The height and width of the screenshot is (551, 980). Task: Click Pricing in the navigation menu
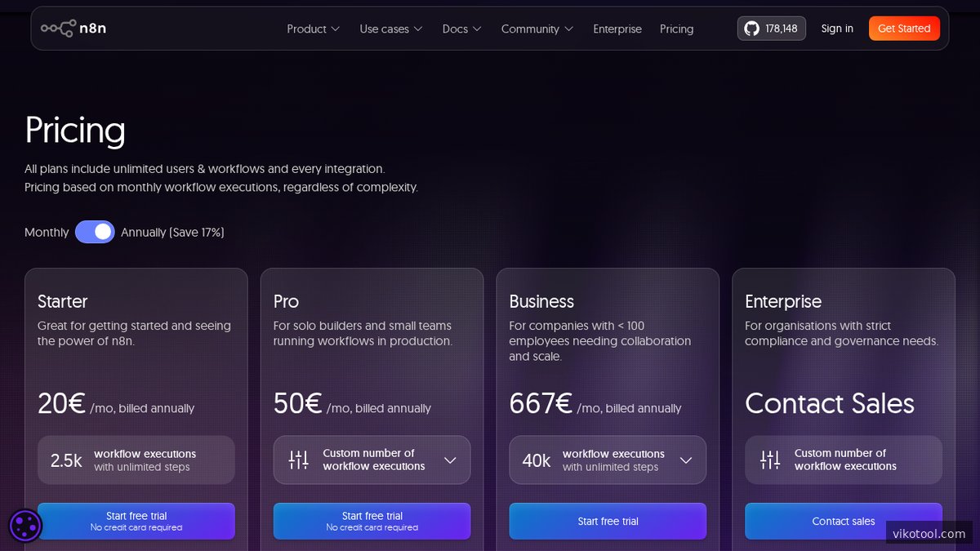(676, 29)
